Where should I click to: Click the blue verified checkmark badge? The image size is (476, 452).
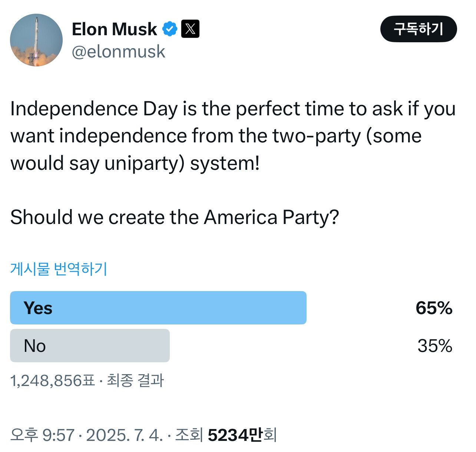click(x=170, y=29)
